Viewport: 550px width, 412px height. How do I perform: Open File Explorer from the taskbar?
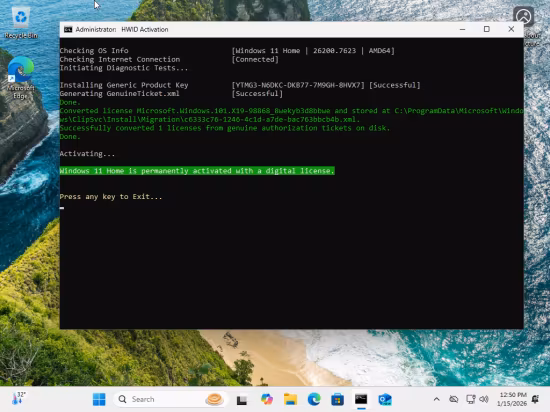(x=290, y=399)
